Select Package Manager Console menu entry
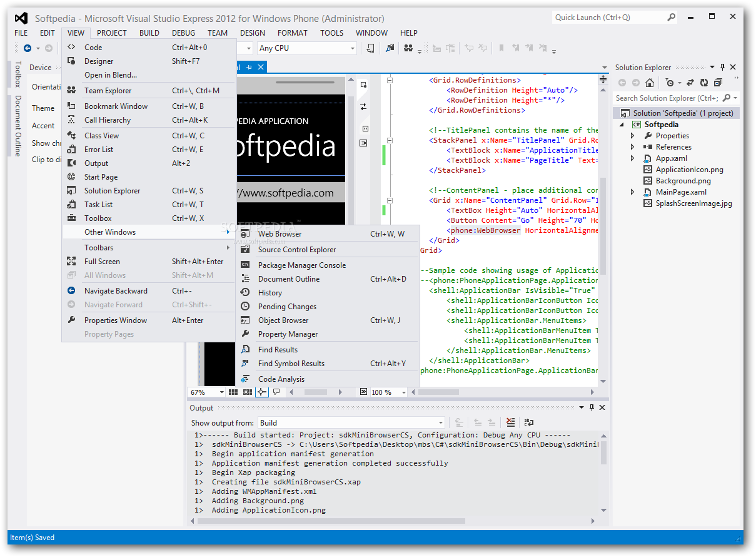The image size is (756, 557). click(x=326, y=265)
